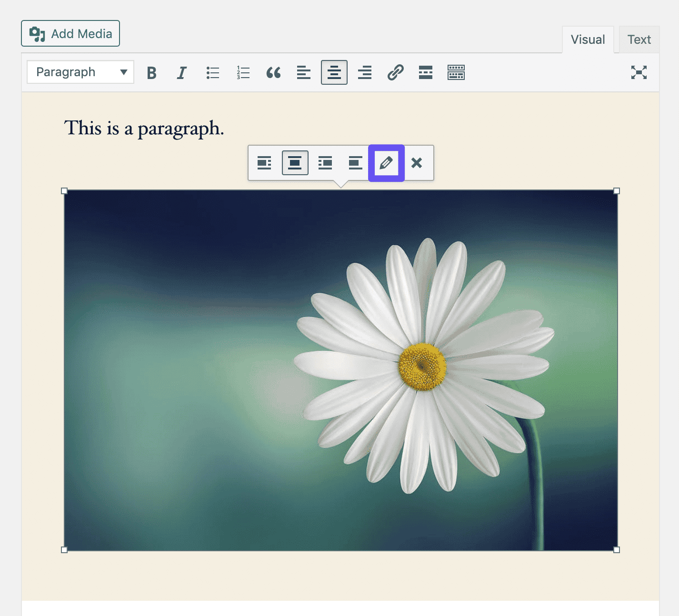Align text left in main toolbar
This screenshot has height=616, width=679.
coord(304,73)
